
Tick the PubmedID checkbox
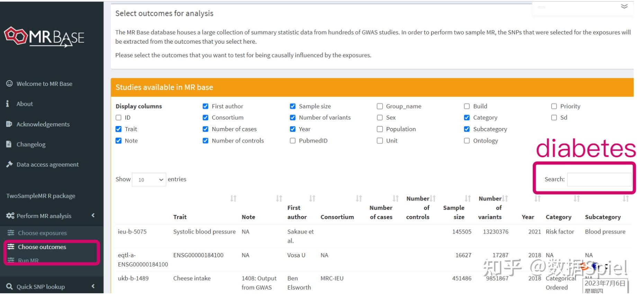[x=293, y=141]
